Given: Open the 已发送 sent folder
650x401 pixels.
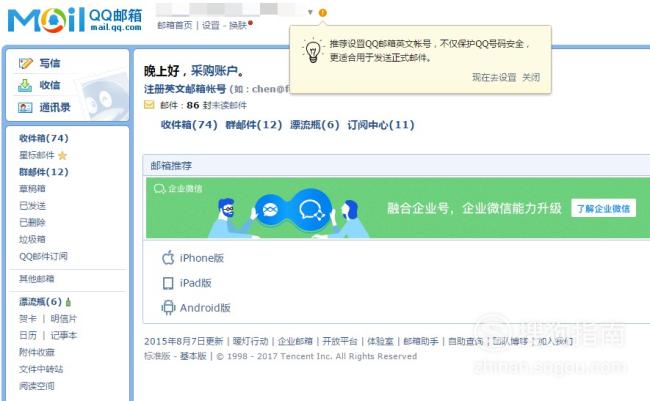Looking at the screenshot, I should click(x=32, y=206).
